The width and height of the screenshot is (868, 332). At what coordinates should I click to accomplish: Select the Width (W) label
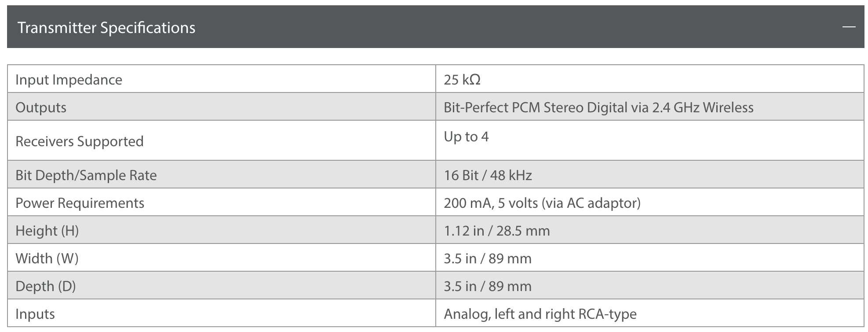point(47,258)
